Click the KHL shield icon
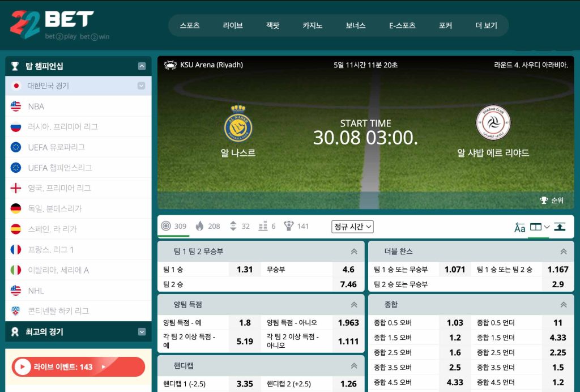Image resolution: width=580 pixels, height=392 pixels. (x=16, y=311)
